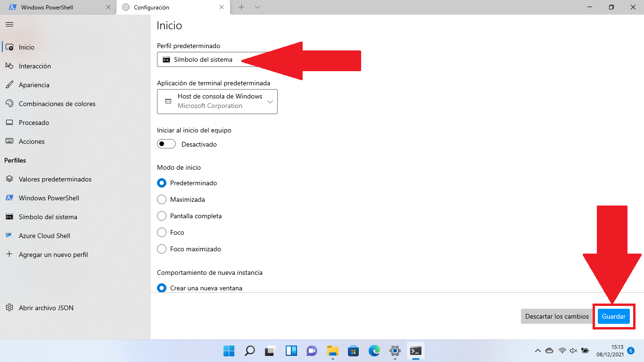Click Descartar los cambios button

[x=557, y=316]
